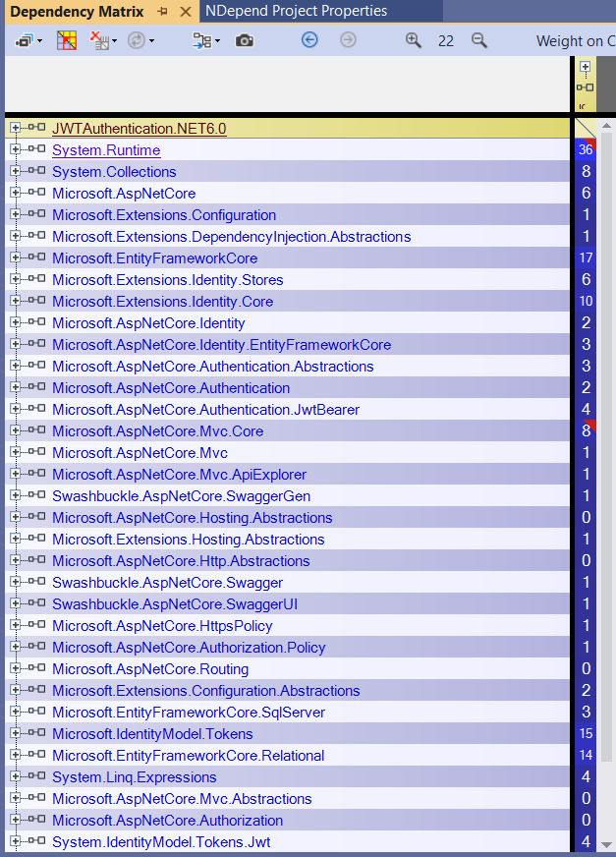Click the first toolbar icon (stacked windows)
This screenshot has width=616, height=857.
pyautogui.click(x=26, y=40)
